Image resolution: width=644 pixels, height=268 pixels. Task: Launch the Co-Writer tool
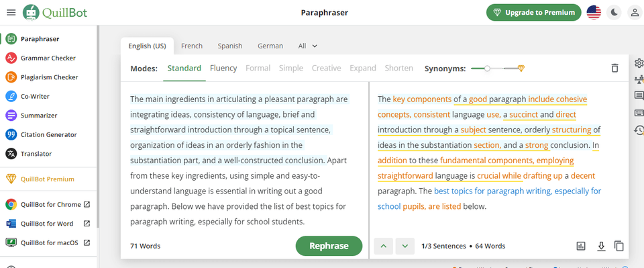tap(35, 96)
